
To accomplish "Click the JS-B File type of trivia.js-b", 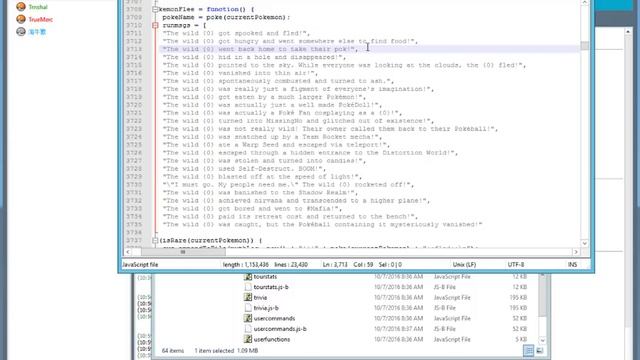I will (x=444, y=308).
